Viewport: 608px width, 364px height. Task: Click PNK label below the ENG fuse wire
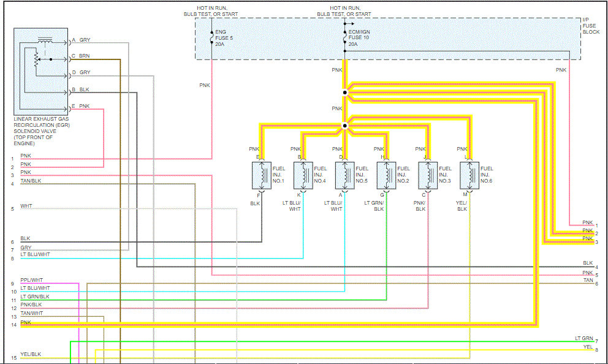[x=205, y=85]
